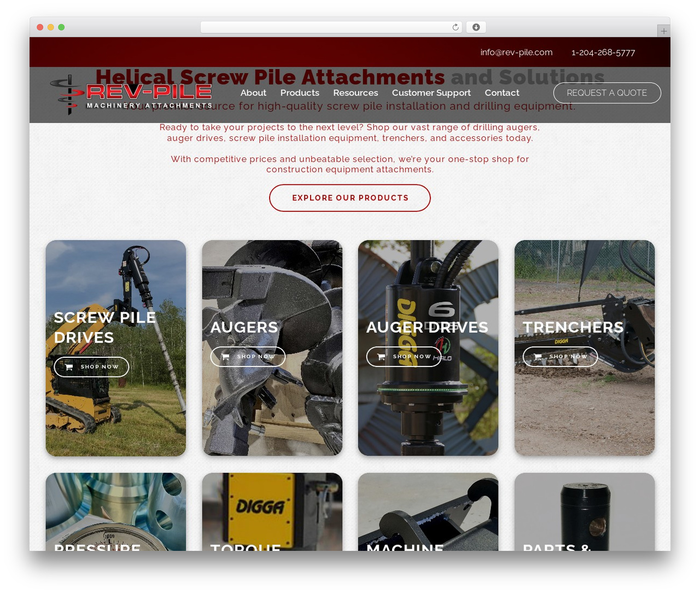Image resolution: width=700 pixels, height=593 pixels.
Task: Shop now for Augers
Action: pyautogui.click(x=248, y=357)
